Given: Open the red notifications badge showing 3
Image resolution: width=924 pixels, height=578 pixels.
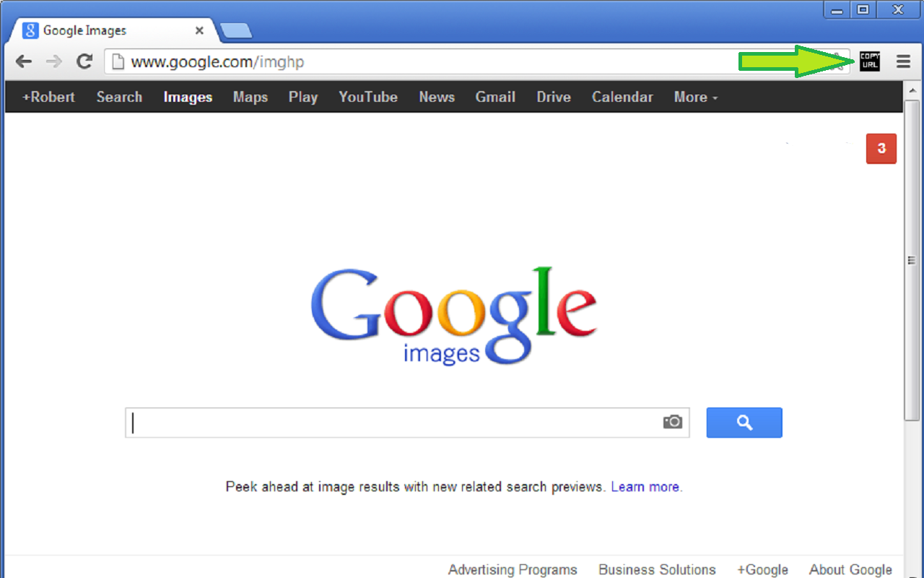Looking at the screenshot, I should (881, 149).
